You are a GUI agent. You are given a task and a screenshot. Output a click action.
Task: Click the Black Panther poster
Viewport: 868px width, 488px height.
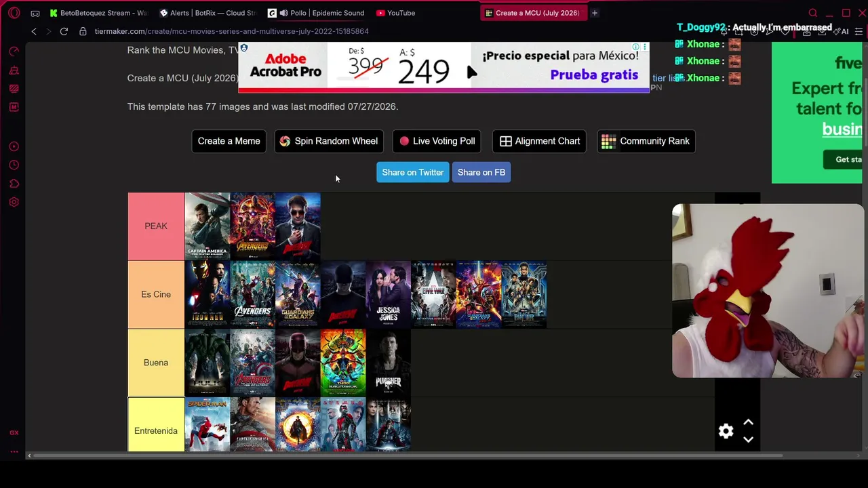pyautogui.click(x=524, y=295)
